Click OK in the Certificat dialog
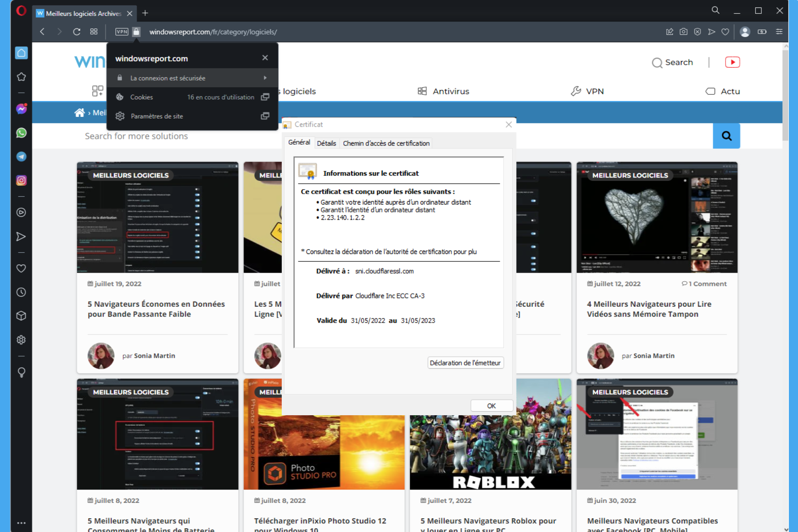The height and width of the screenshot is (532, 798). (x=491, y=406)
